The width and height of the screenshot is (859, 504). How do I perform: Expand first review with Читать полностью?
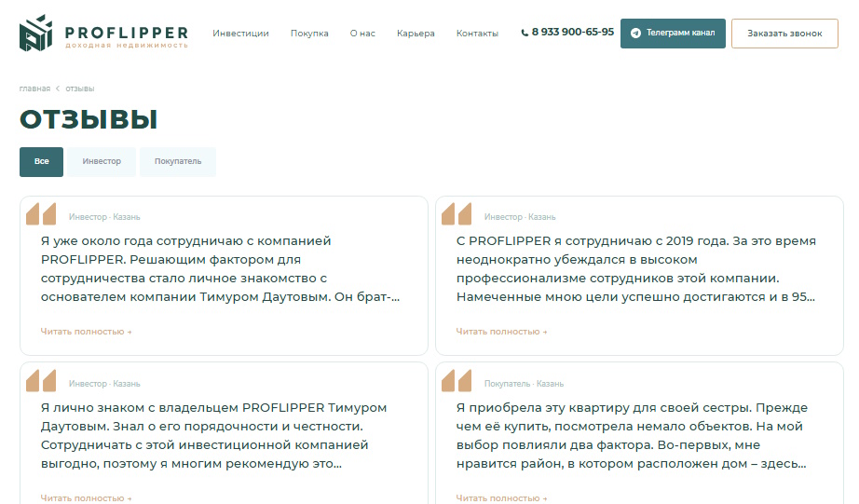click(86, 332)
